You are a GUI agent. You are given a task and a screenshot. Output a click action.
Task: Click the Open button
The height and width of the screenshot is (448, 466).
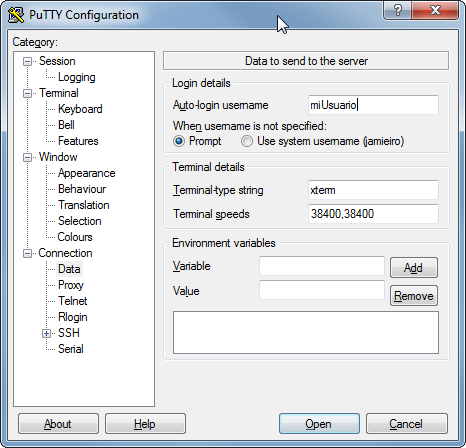pyautogui.click(x=319, y=424)
